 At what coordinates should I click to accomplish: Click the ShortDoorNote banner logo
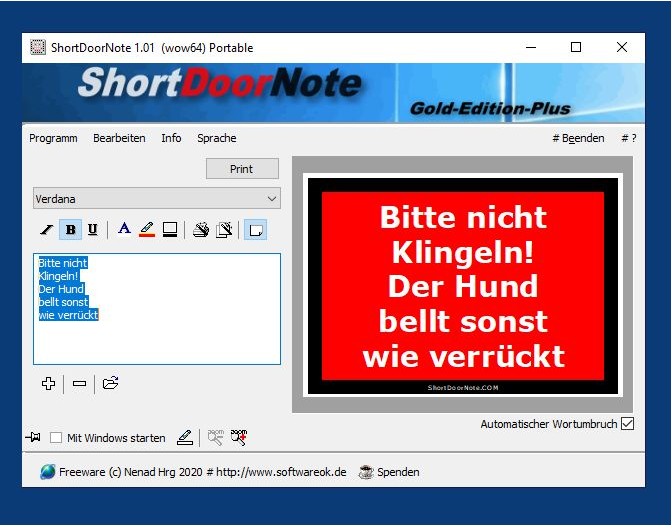(220, 82)
